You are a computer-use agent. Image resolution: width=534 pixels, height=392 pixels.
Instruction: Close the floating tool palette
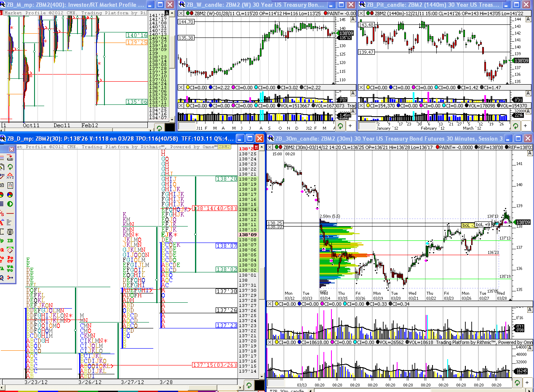[11, 149]
